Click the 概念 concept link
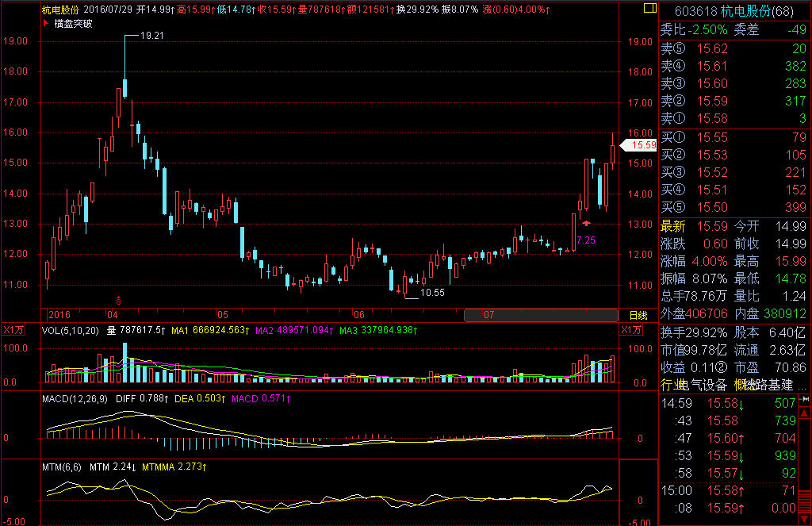This screenshot has height=526, width=812. click(745, 385)
